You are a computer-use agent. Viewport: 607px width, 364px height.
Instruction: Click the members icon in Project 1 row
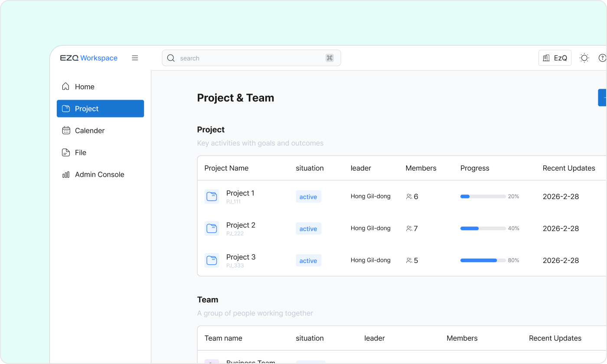[409, 197]
